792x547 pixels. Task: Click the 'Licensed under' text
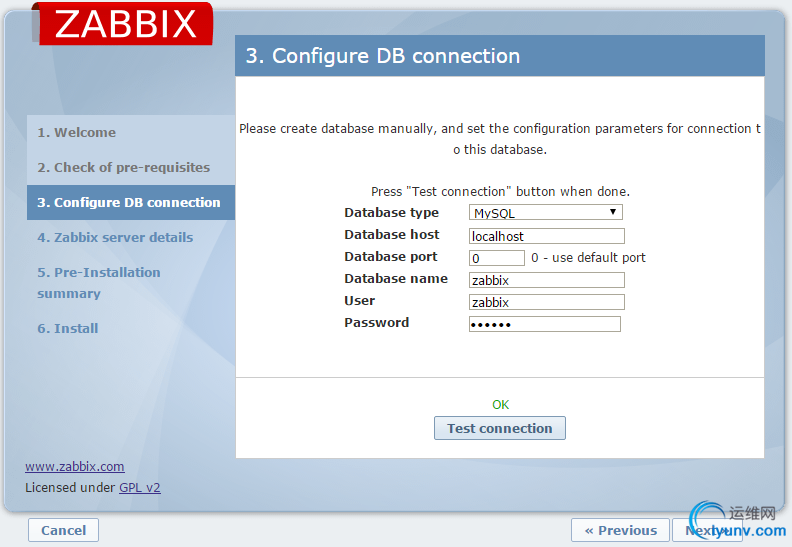(70, 487)
